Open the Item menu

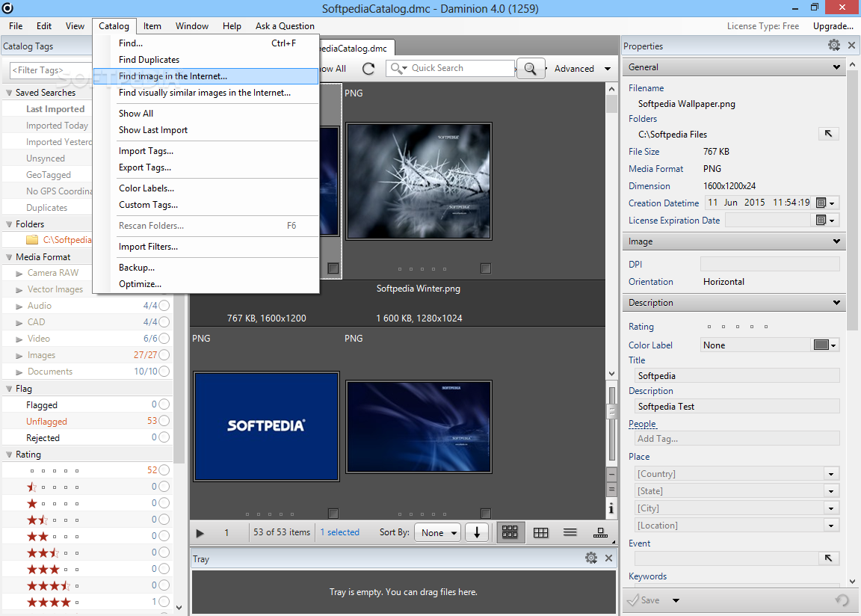(152, 26)
